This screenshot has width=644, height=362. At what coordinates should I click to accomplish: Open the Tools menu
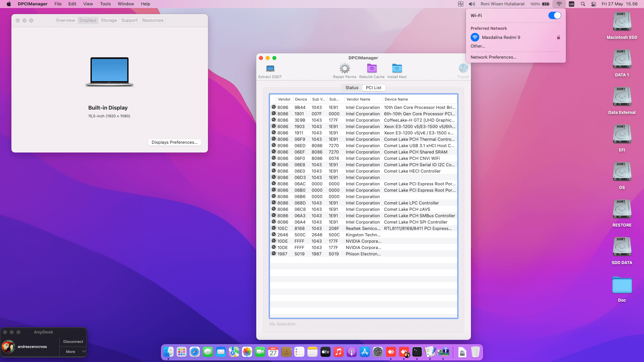tap(105, 4)
